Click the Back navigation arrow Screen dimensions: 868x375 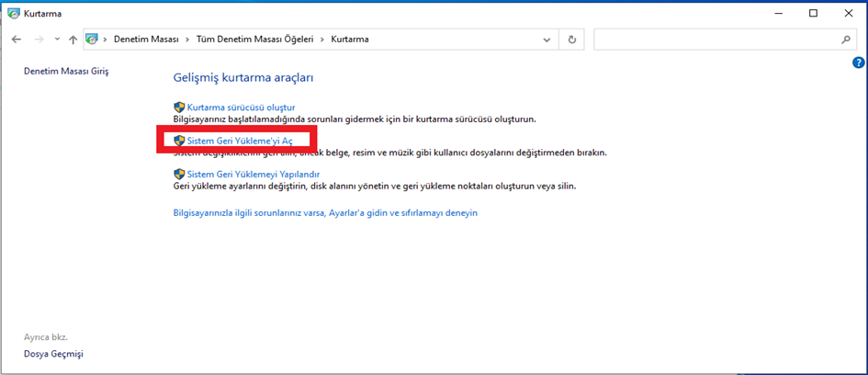coord(16,40)
